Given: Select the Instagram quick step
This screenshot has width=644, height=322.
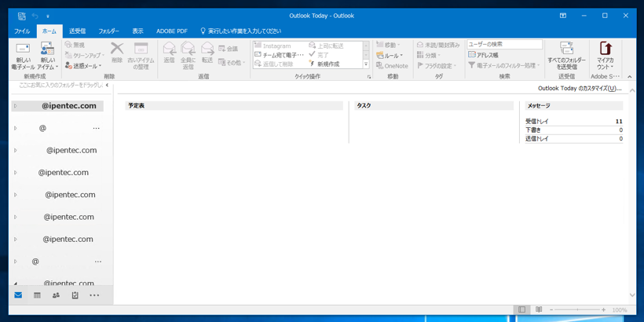Looking at the screenshot, I should [273, 46].
